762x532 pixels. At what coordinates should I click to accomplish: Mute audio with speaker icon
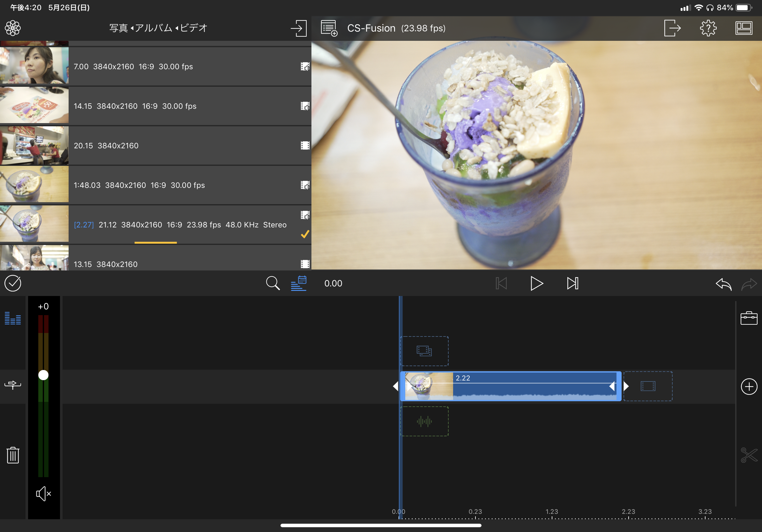pyautogui.click(x=43, y=494)
